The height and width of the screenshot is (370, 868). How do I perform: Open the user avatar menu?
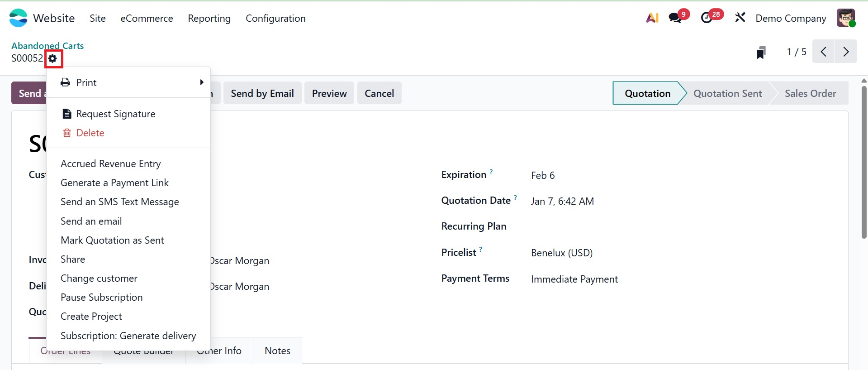click(x=845, y=18)
